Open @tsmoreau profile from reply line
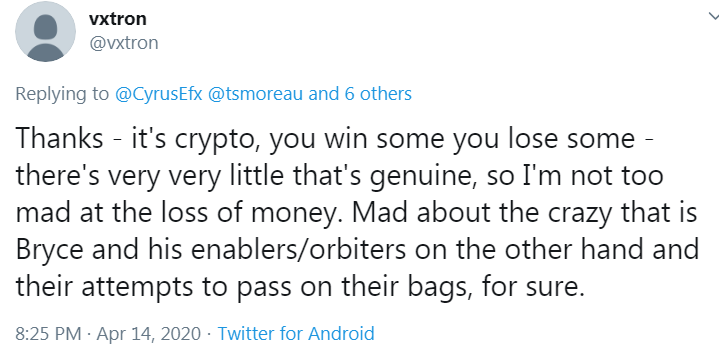 (255, 94)
